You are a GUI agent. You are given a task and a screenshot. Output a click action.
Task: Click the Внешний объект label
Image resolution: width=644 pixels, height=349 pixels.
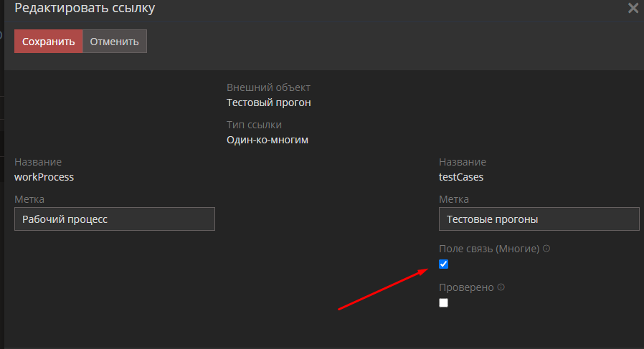click(x=268, y=87)
